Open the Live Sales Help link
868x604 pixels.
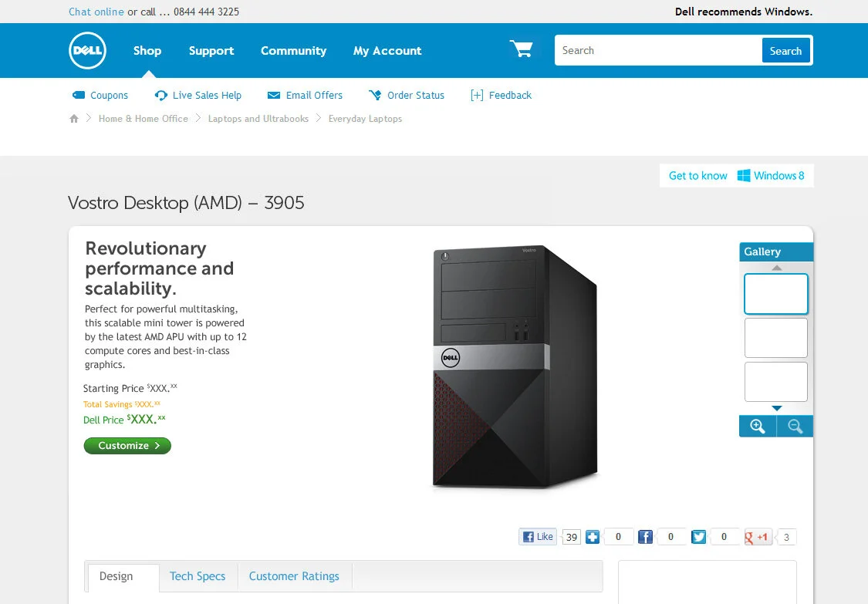click(207, 95)
